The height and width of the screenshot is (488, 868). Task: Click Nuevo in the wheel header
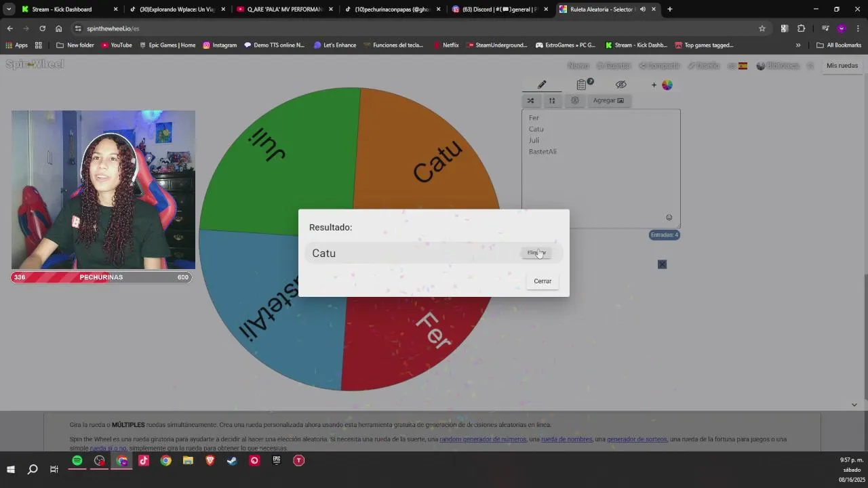click(578, 66)
